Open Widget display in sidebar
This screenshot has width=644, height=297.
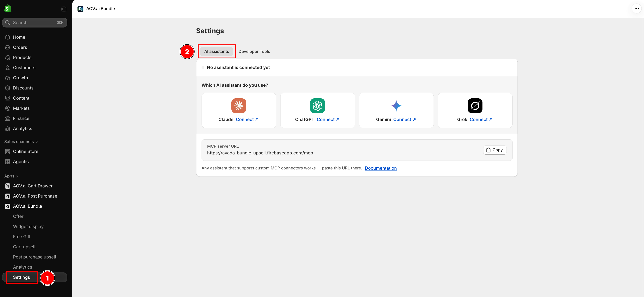[28, 227]
